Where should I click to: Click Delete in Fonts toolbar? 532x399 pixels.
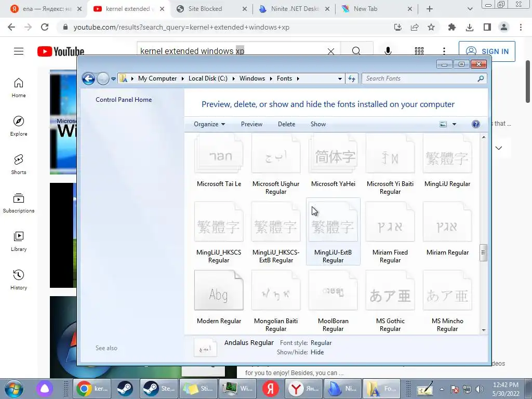286,124
